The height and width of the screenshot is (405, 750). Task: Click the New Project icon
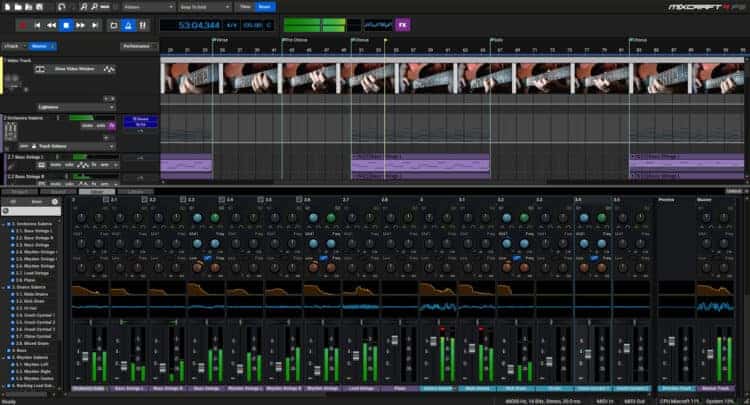point(8,7)
